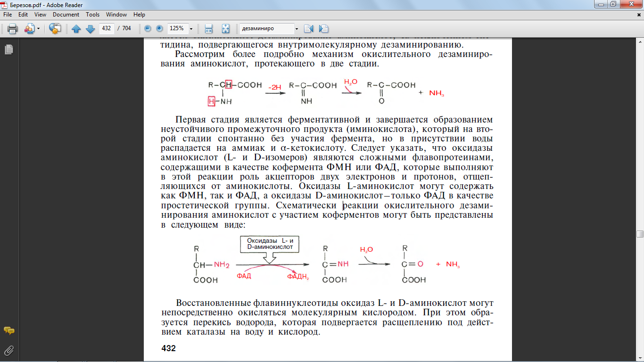Open the zoom level dropdown arrow
Screen dimensions: 644x362
pyautogui.click(x=191, y=28)
